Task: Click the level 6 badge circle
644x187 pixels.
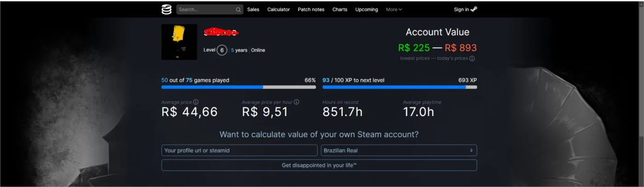Action: [x=222, y=50]
